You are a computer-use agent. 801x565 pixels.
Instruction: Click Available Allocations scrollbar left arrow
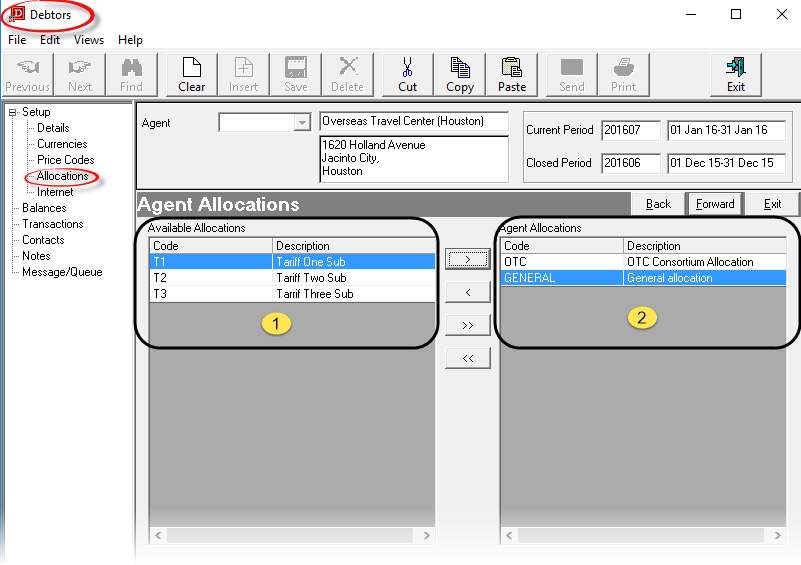pos(158,535)
